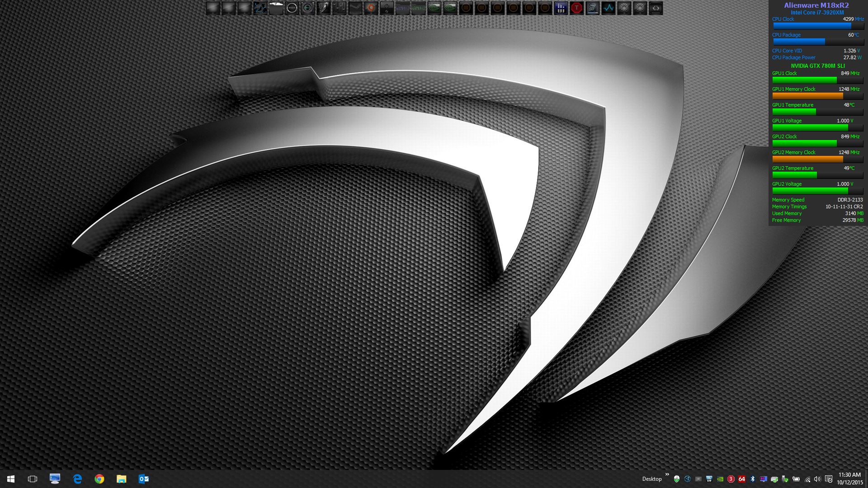Screen dimensions: 868x488
Task: Launch Microsoft Edge from taskbar
Action: (77, 479)
